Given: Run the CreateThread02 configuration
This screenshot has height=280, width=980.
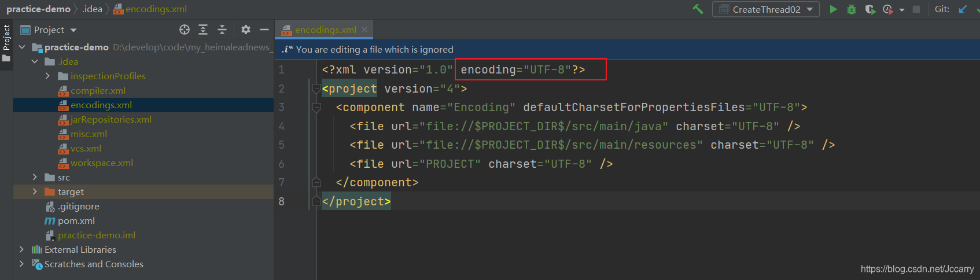Looking at the screenshot, I should click(833, 9).
